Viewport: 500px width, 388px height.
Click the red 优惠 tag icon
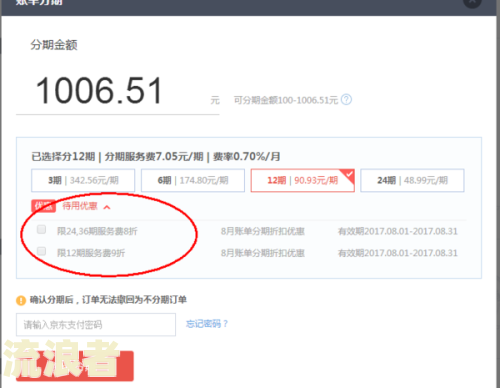pos(43,206)
